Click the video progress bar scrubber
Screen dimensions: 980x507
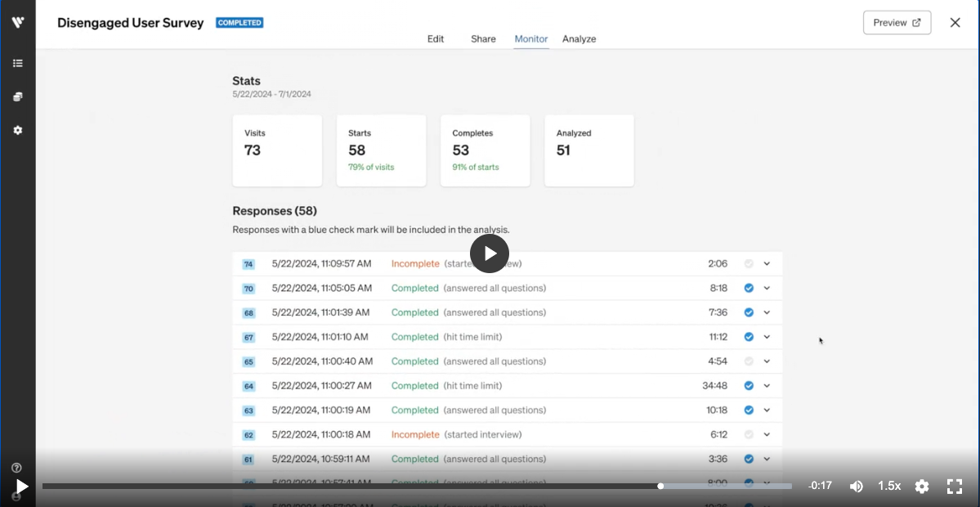tap(660, 487)
